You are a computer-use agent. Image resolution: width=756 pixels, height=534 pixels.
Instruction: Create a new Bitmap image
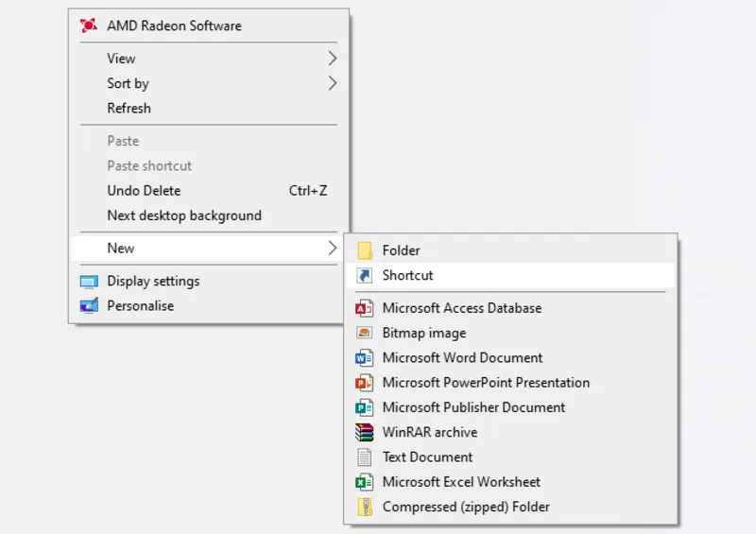point(510,333)
